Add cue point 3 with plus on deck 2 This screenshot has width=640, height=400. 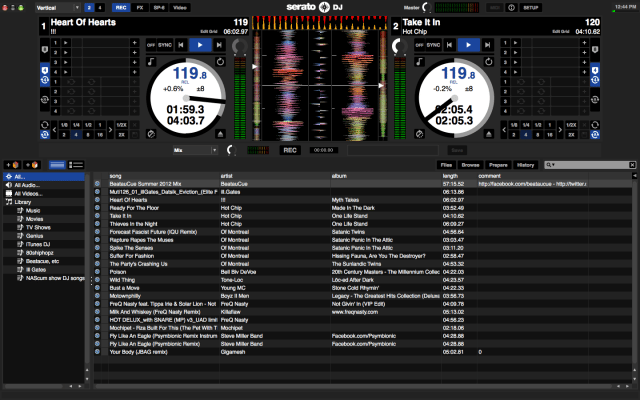pyautogui.click(x=584, y=62)
